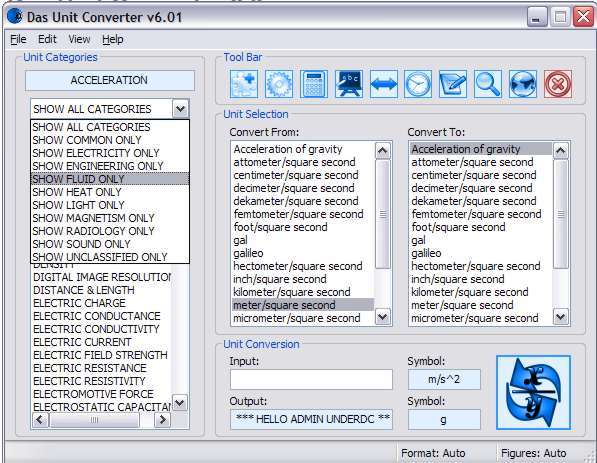Click the large blue convert arrows button
This screenshot has height=463, width=597.
click(x=533, y=393)
